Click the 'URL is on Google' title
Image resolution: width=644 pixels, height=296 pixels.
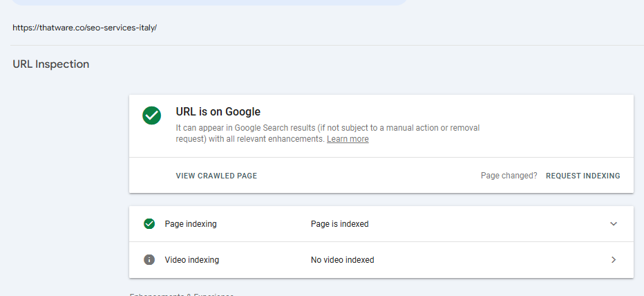click(x=218, y=111)
